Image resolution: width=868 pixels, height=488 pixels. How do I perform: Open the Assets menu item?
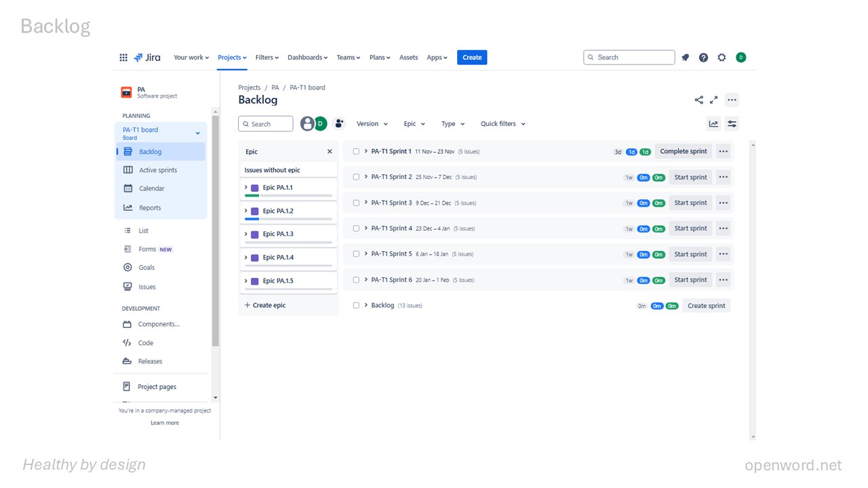(x=408, y=58)
